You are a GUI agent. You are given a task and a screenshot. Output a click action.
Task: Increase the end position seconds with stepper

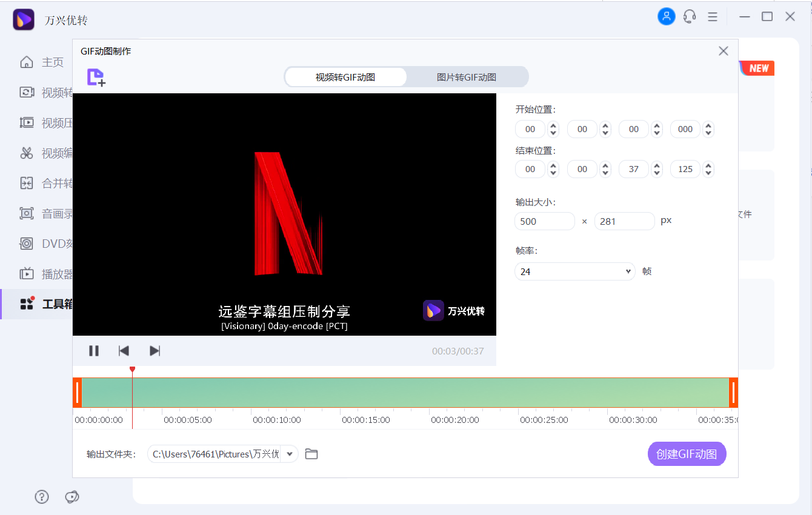pyautogui.click(x=656, y=165)
